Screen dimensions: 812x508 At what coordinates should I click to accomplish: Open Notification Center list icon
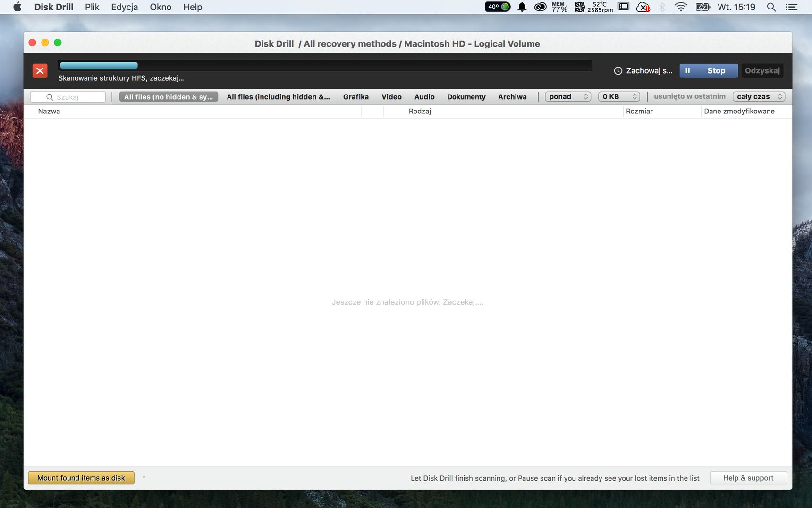tap(792, 7)
